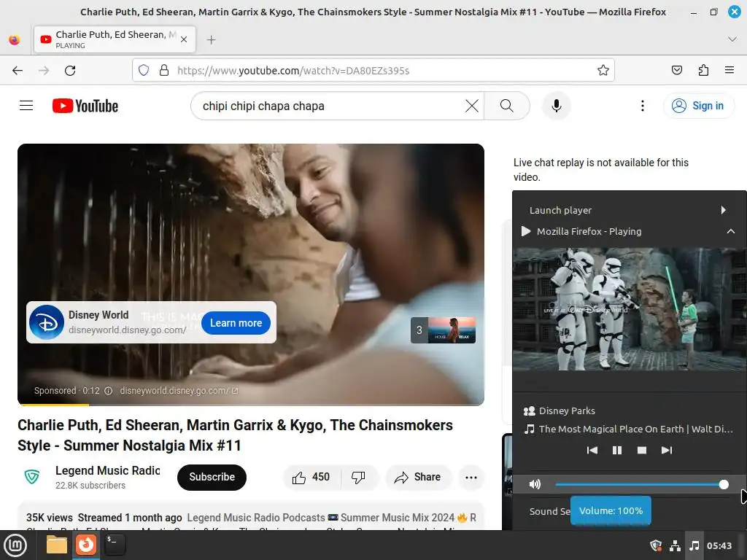Click 35K views description box
The width and height of the screenshot is (747, 560).
click(251, 516)
